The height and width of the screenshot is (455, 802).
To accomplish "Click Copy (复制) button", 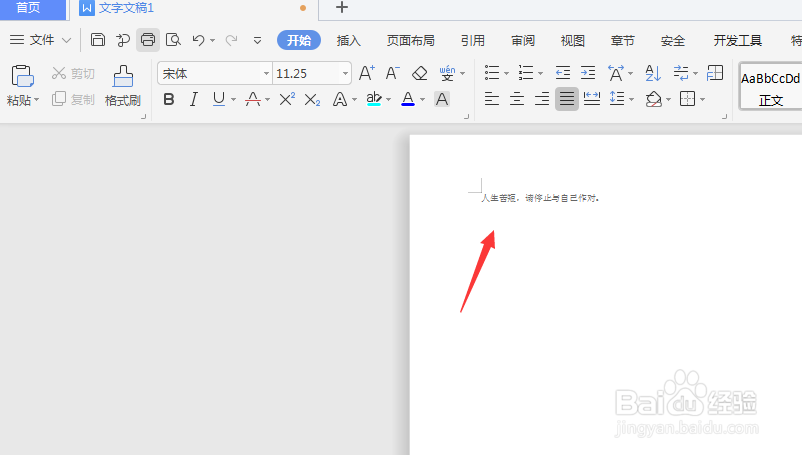I will [73, 99].
